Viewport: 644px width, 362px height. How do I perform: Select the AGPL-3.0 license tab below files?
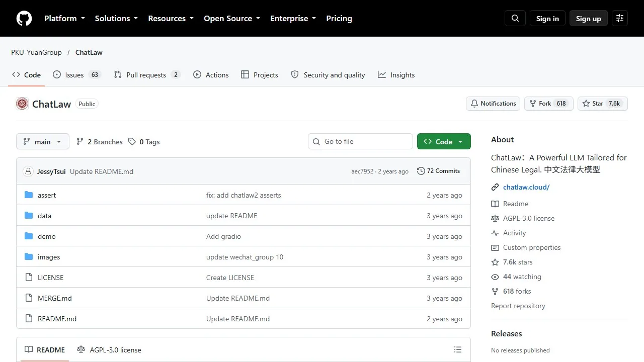pos(109,349)
